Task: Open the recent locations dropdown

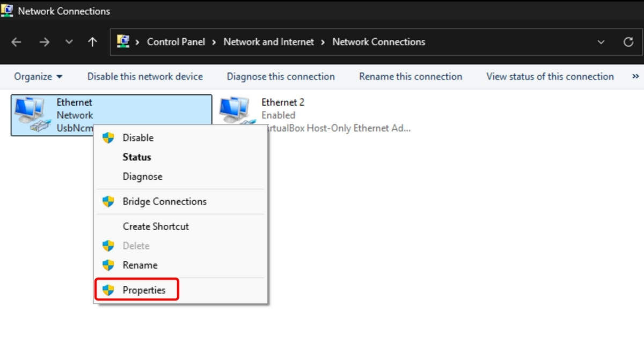Action: point(69,42)
